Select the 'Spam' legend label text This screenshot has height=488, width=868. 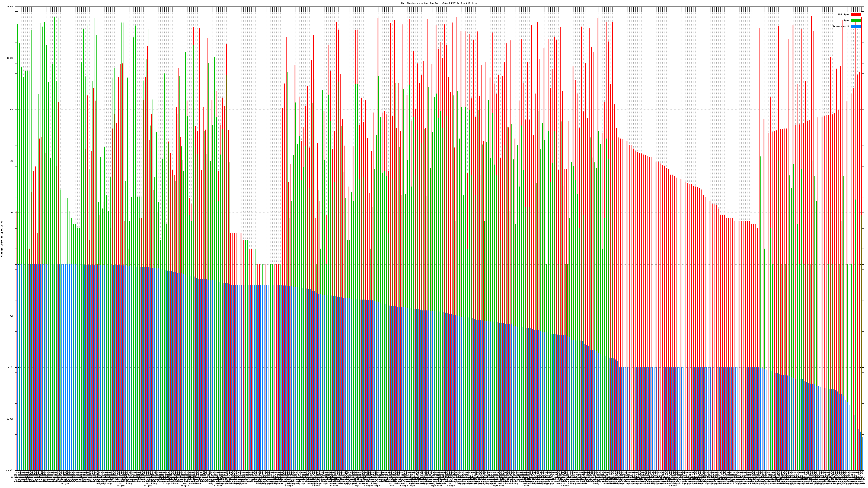pos(847,21)
